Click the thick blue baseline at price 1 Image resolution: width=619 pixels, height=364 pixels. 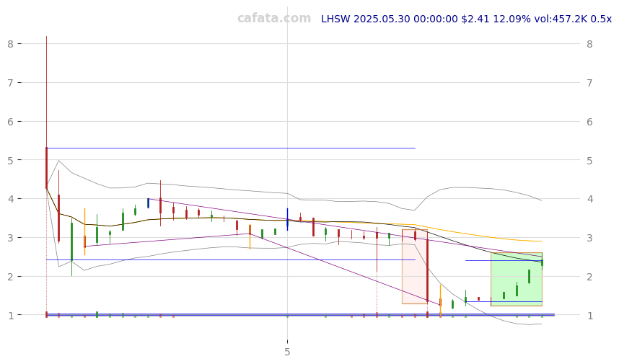300,315
